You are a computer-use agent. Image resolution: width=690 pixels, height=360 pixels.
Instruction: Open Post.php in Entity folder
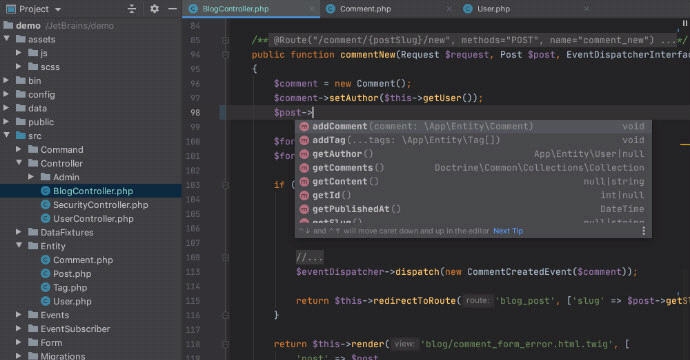pos(72,273)
